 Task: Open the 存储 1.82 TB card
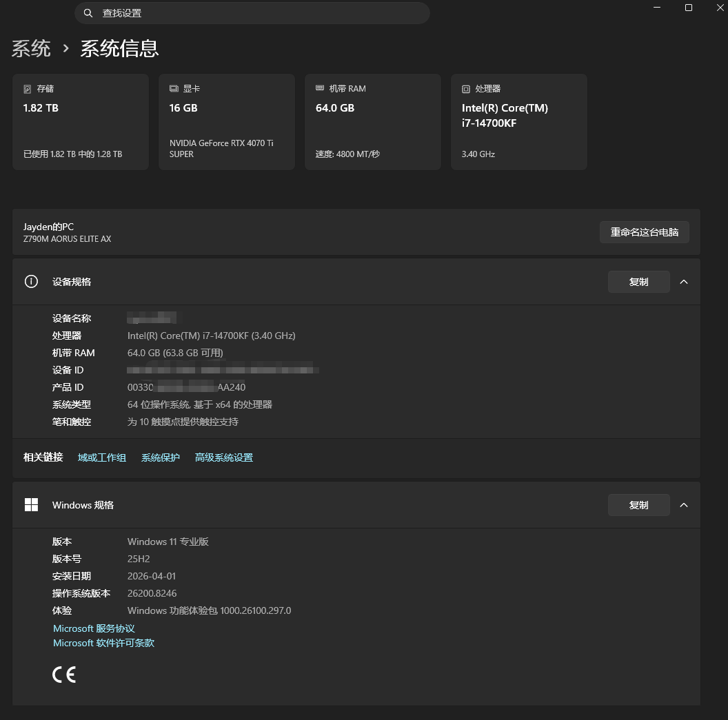coord(81,121)
